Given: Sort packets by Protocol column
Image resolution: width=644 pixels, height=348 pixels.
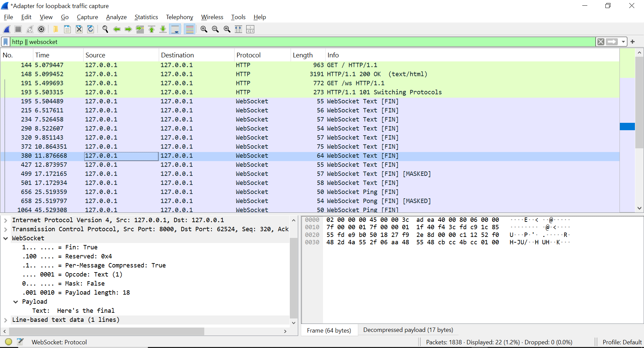Looking at the screenshot, I should pos(262,55).
